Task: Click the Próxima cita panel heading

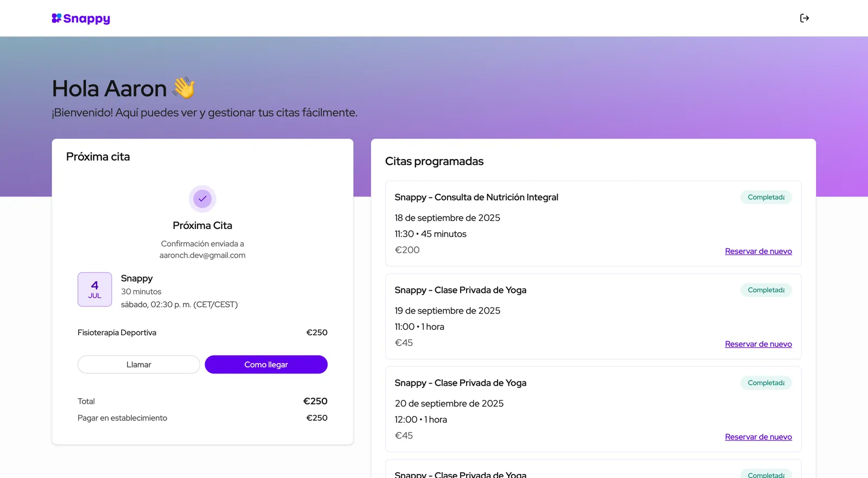Action: click(98, 157)
